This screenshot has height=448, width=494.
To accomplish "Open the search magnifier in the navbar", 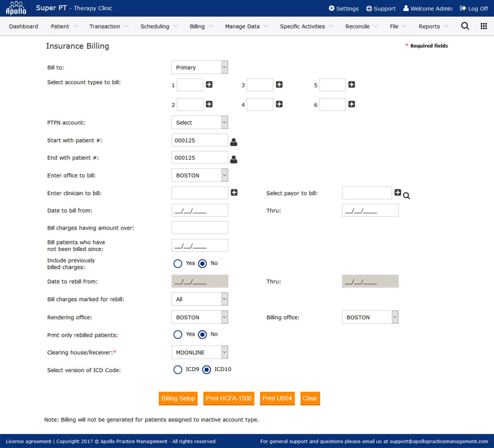I will pos(465,26).
